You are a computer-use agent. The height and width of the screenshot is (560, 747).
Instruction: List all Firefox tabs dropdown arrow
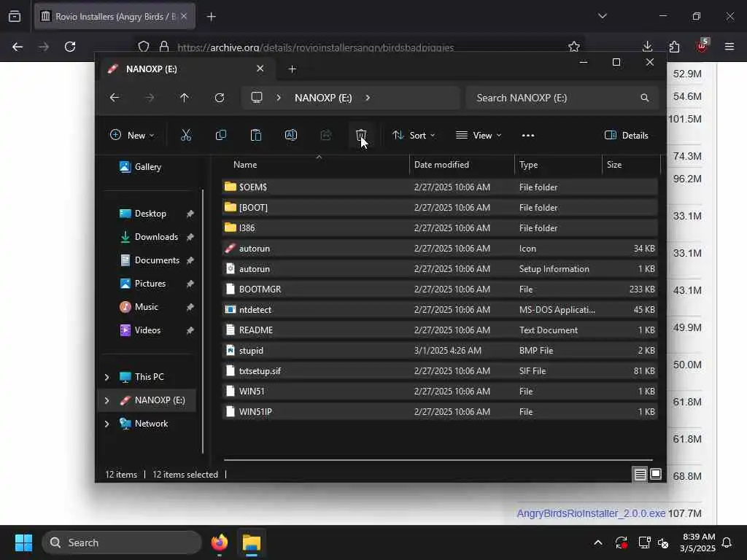[603, 16]
